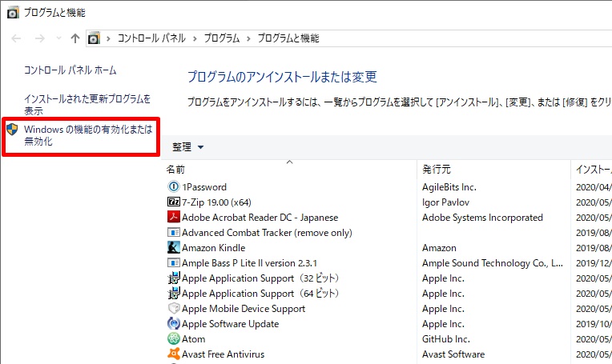Open the recent locations dropdown arrow
The width and height of the screenshot is (612, 364).
pyautogui.click(x=58, y=38)
